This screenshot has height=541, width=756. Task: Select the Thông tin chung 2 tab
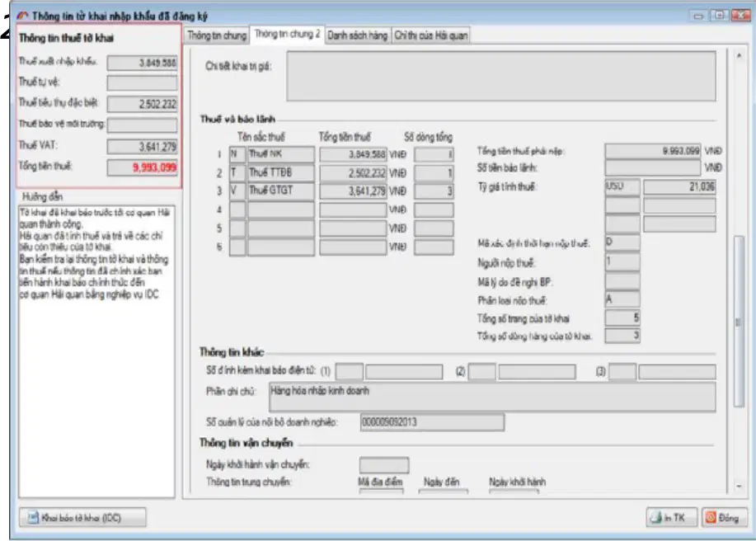[x=287, y=35]
